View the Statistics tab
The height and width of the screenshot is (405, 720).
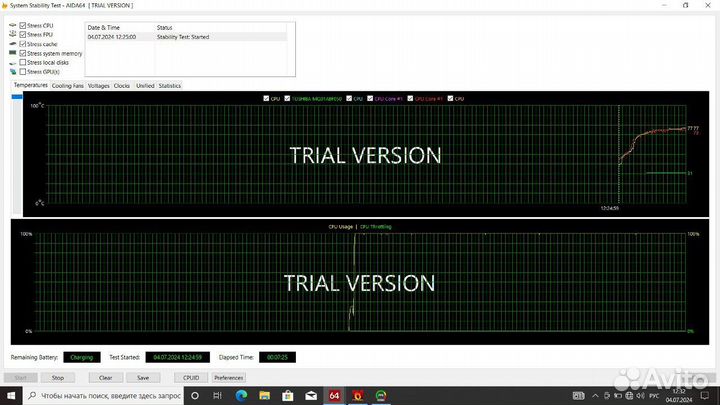(x=169, y=85)
